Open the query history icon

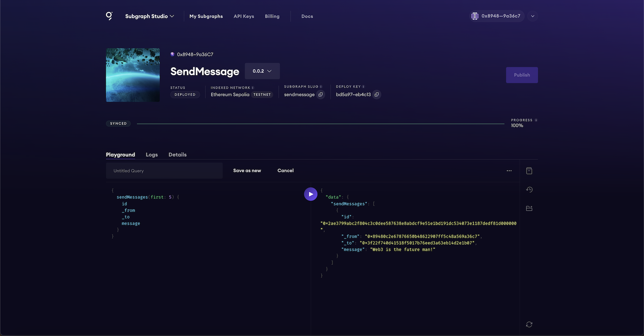pos(529,190)
